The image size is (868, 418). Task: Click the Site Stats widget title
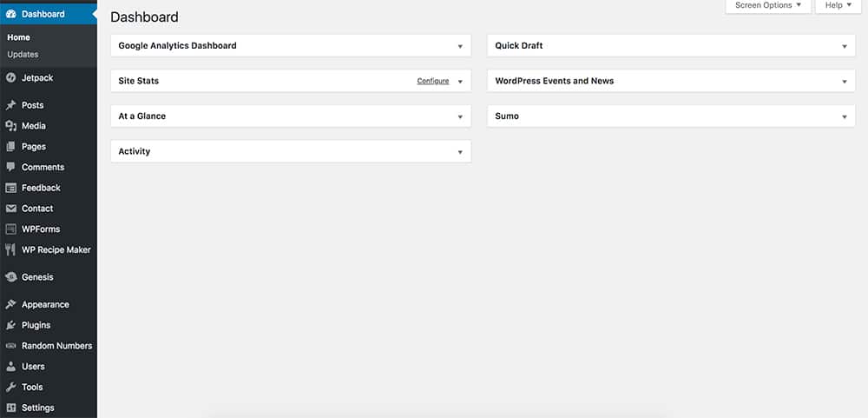[x=138, y=81]
